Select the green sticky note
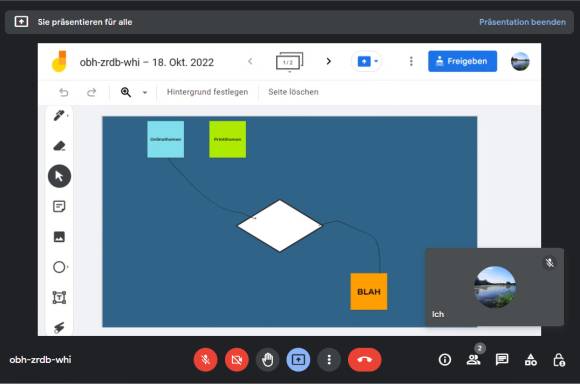Viewport: 580px width, 384px height. pyautogui.click(x=227, y=139)
